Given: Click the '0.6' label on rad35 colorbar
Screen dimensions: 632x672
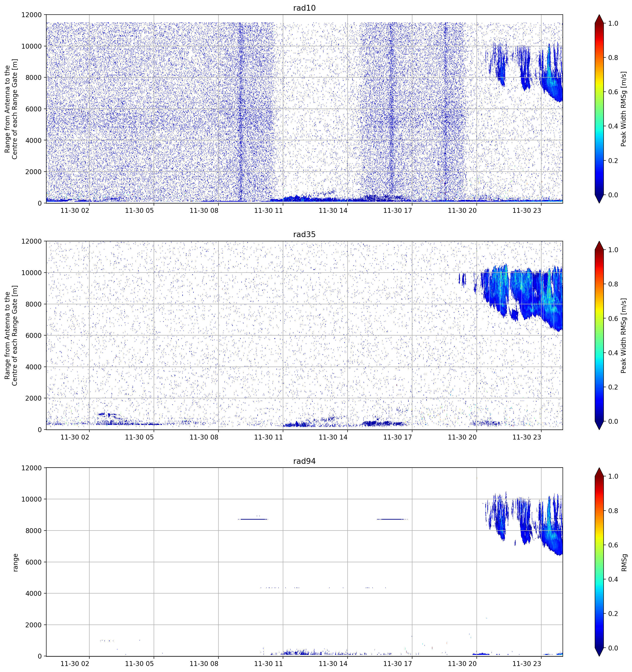Looking at the screenshot, I should coord(613,318).
